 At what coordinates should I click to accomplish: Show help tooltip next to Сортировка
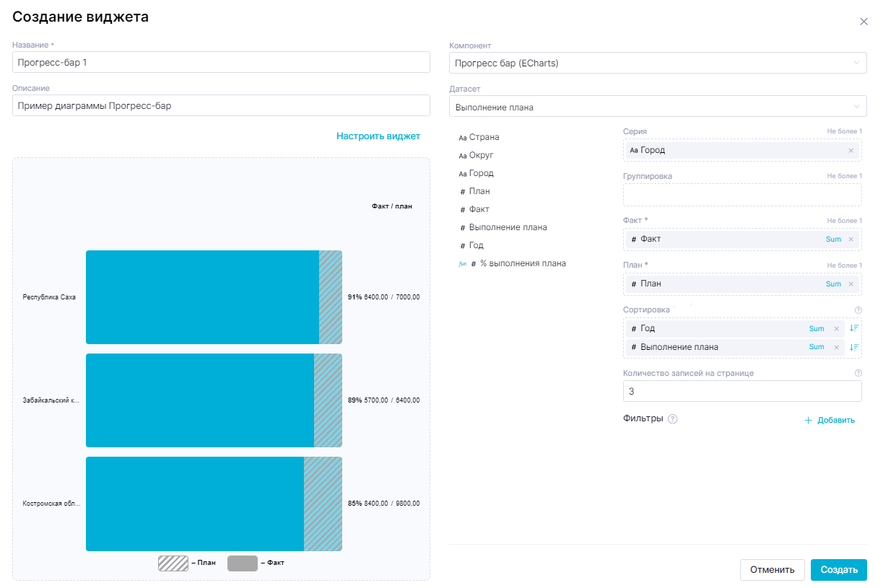pyautogui.click(x=858, y=310)
